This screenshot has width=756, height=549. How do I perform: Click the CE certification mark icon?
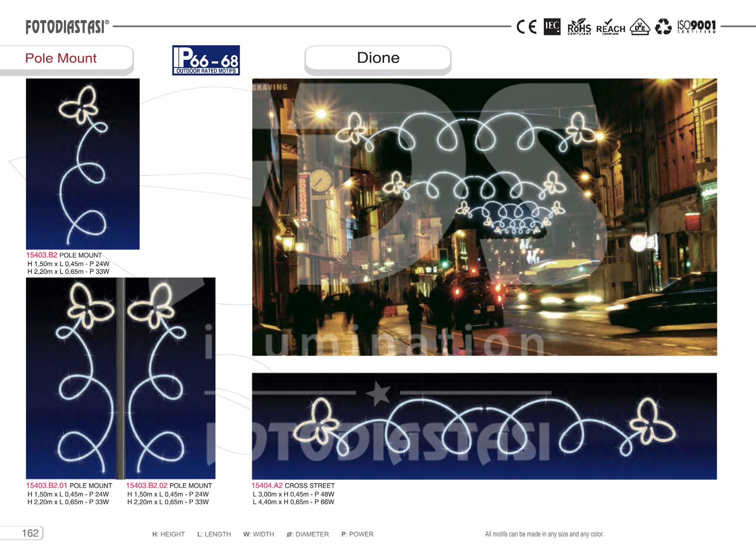[x=527, y=27]
